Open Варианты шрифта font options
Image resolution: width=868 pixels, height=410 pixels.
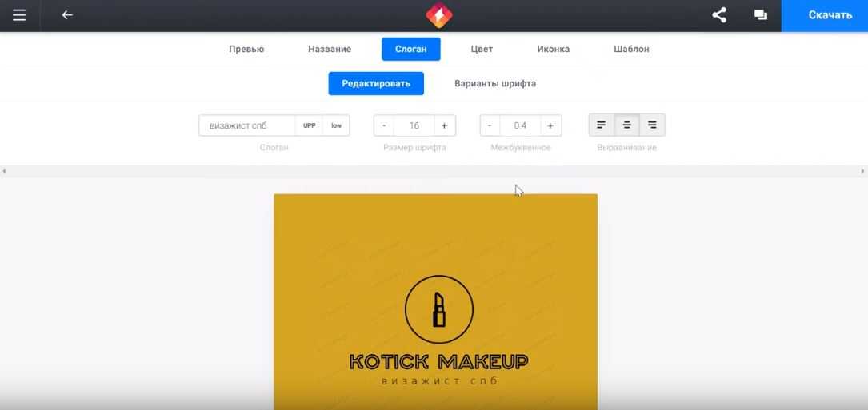[494, 83]
